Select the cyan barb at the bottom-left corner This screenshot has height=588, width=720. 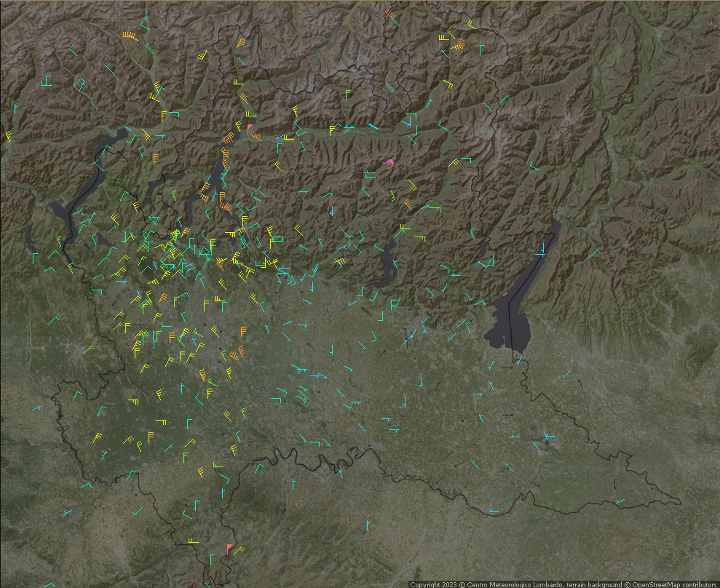(x=48, y=584)
